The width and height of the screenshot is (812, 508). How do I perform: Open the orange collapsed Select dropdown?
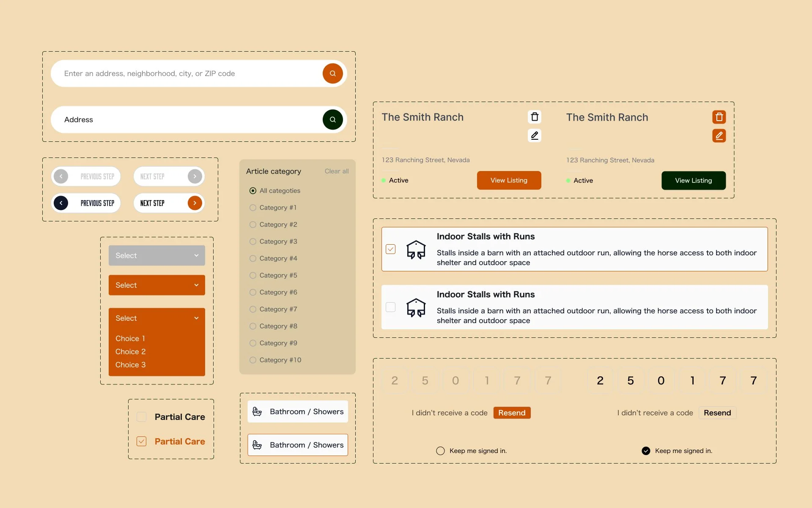[157, 285]
